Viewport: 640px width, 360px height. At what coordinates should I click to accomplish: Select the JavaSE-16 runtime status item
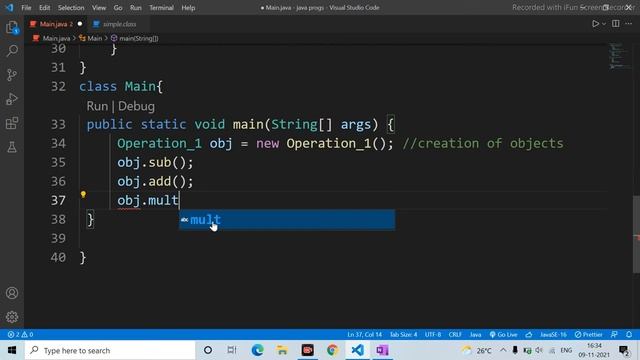click(x=553, y=334)
